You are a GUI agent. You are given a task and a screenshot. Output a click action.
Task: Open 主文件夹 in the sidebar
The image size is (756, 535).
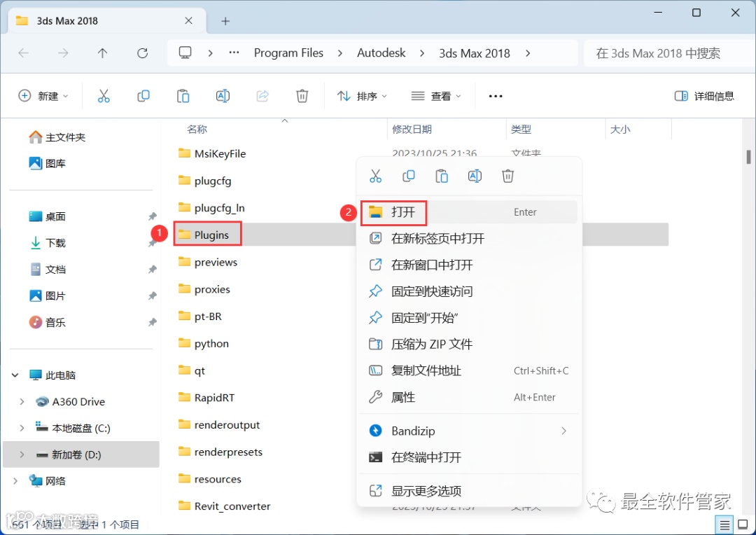click(57, 137)
